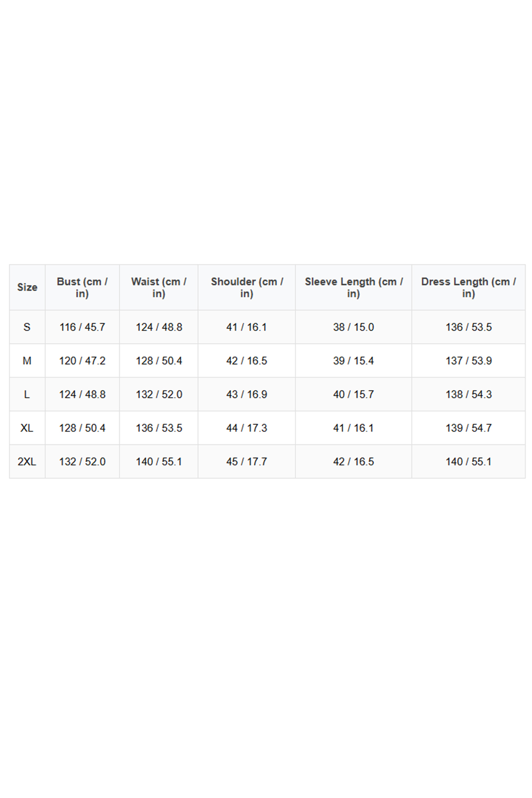Select the S size row label
Viewport: 532px width, 798px height.
tap(27, 327)
